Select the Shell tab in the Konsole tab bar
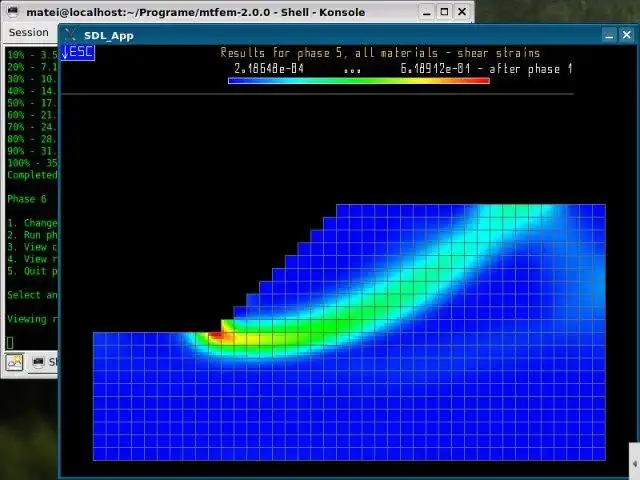This screenshot has width=640, height=480. [x=45, y=362]
